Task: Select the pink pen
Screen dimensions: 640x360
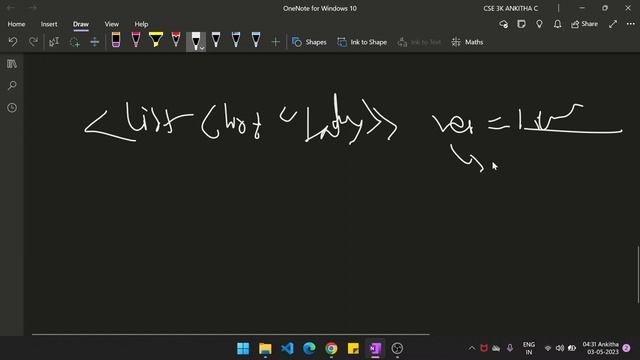Action: coord(136,40)
